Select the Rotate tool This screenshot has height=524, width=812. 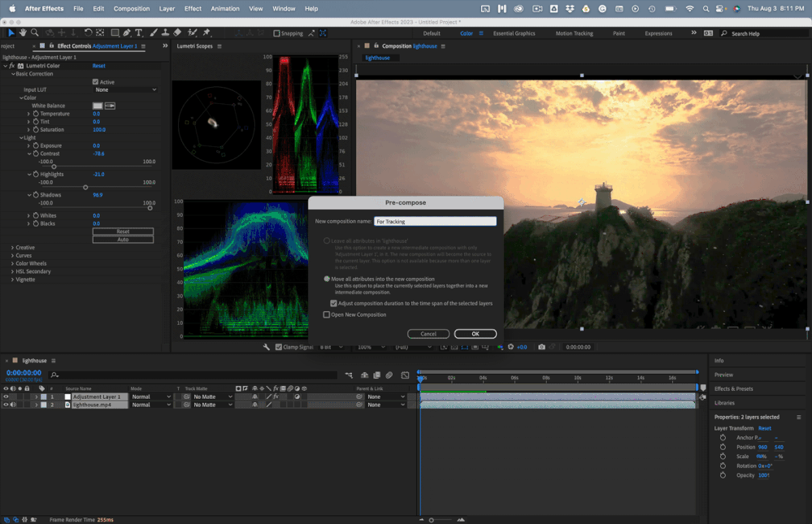coord(87,33)
